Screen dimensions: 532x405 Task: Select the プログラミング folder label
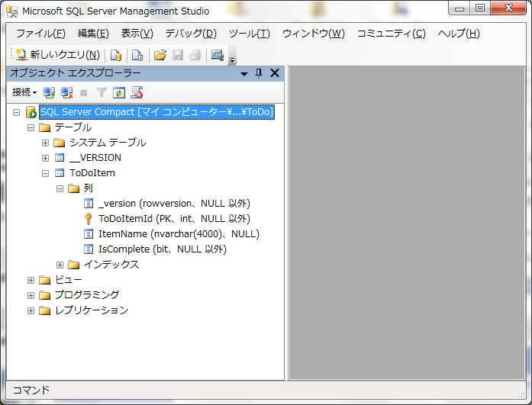[x=87, y=295]
